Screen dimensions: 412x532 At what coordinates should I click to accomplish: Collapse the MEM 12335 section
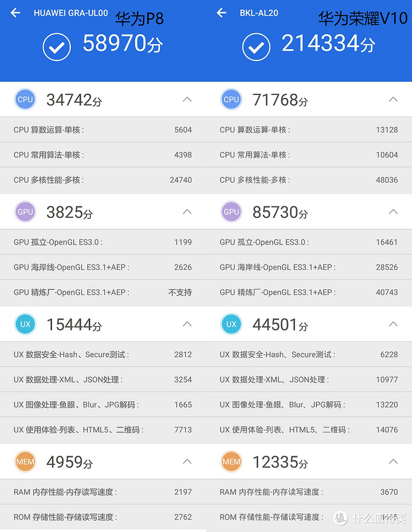click(x=393, y=461)
